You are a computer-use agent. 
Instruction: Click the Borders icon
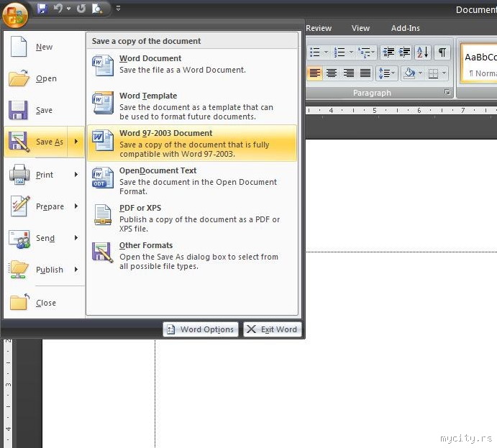(433, 73)
